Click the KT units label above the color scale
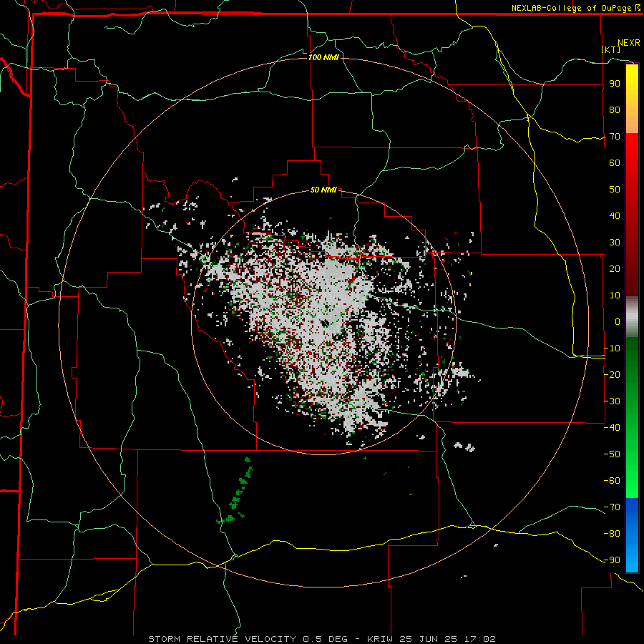 pos(611,49)
